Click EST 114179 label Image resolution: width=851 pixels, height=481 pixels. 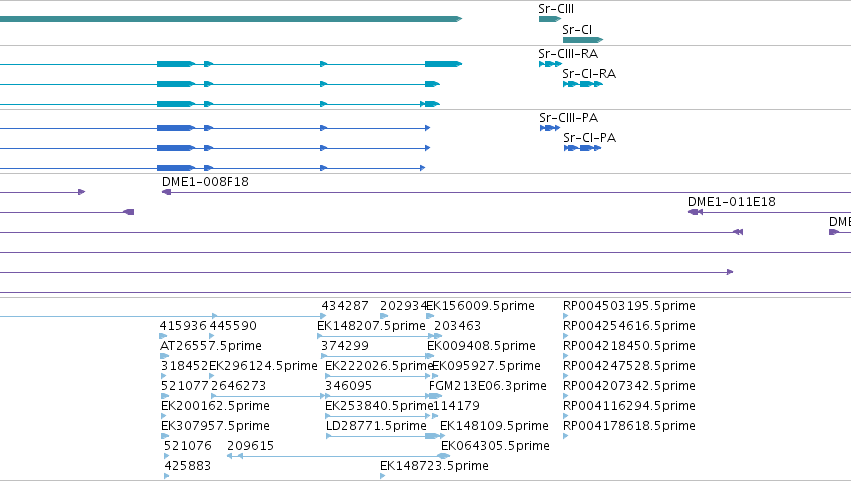coord(456,407)
